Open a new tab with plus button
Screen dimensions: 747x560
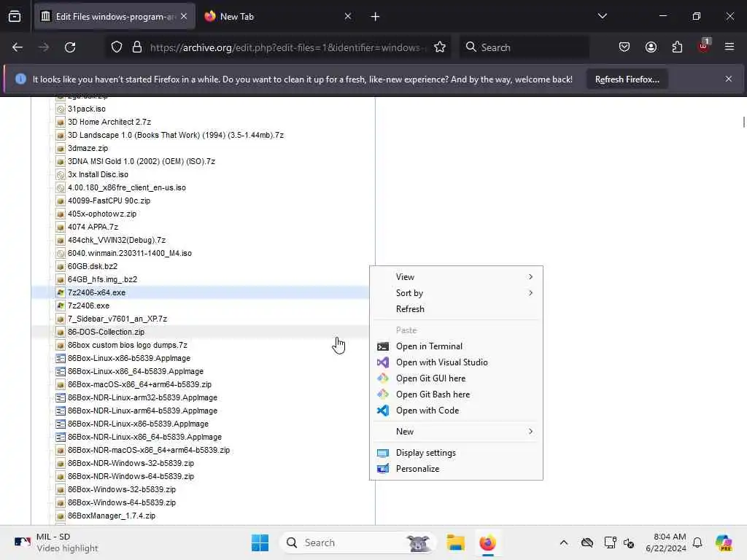click(x=375, y=17)
